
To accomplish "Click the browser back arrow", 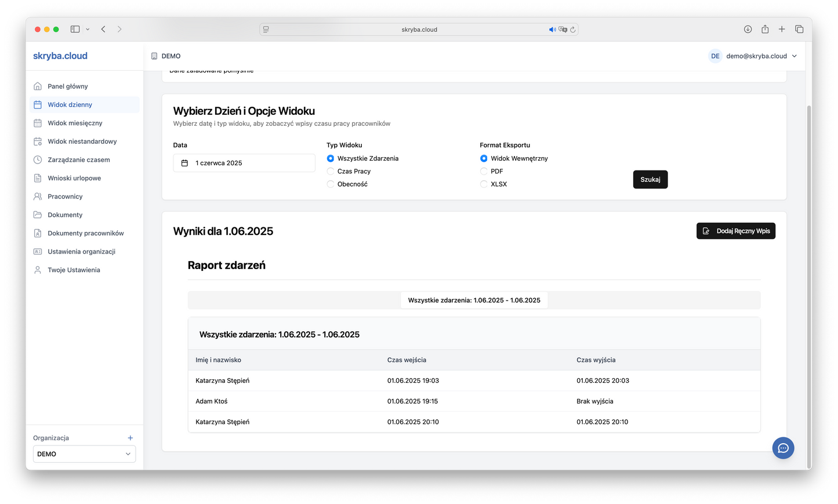I will (x=103, y=29).
